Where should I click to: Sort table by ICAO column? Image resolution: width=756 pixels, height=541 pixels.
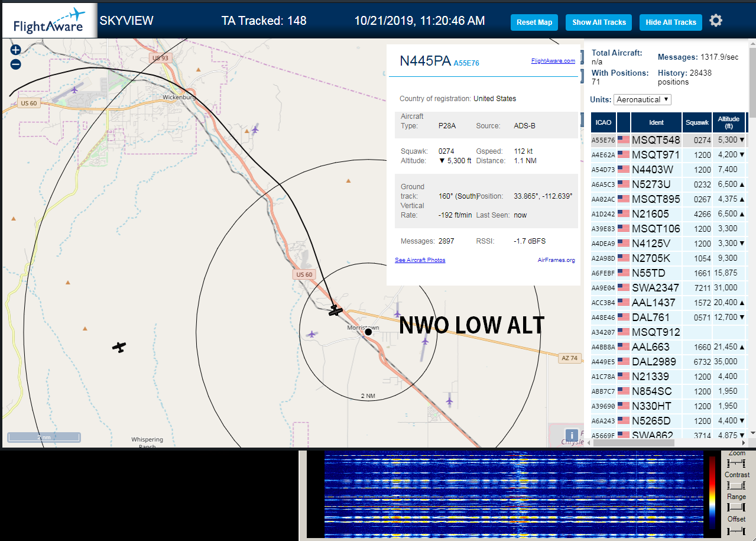coord(603,122)
